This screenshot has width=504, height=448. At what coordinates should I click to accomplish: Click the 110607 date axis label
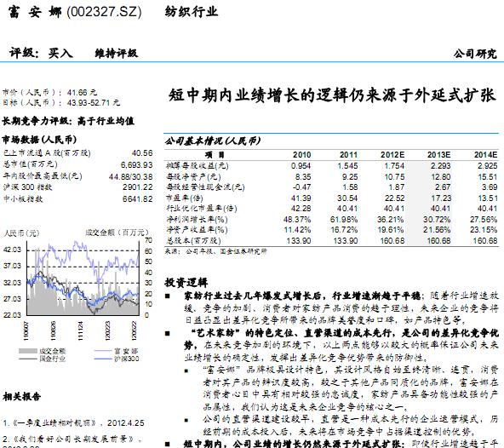click(26, 330)
